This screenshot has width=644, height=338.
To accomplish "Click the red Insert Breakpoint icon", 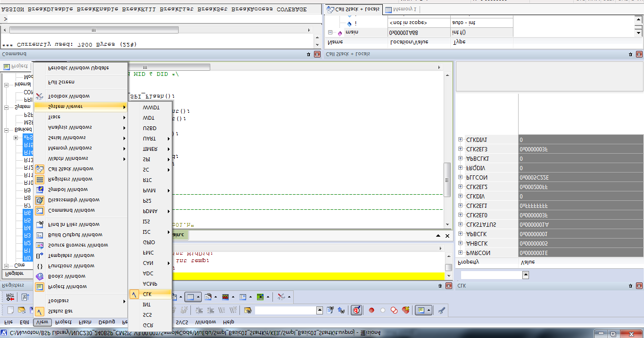I will pos(372,310).
